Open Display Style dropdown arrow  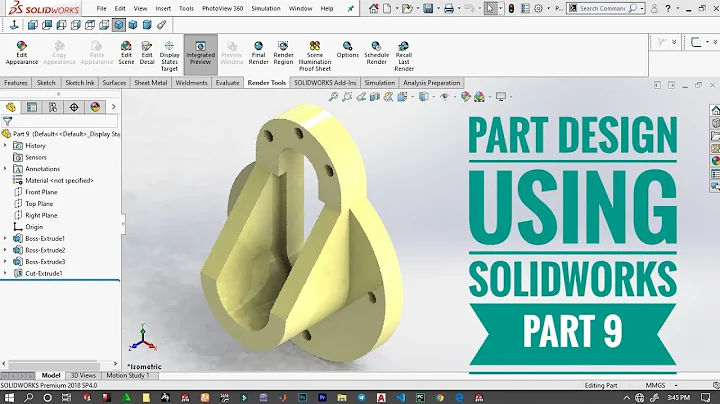tap(433, 97)
